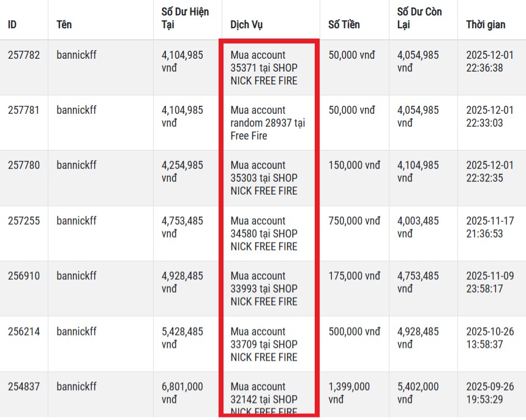
Task: Select timestamp 2025-10-26 13:58:37
Action: [x=484, y=338]
